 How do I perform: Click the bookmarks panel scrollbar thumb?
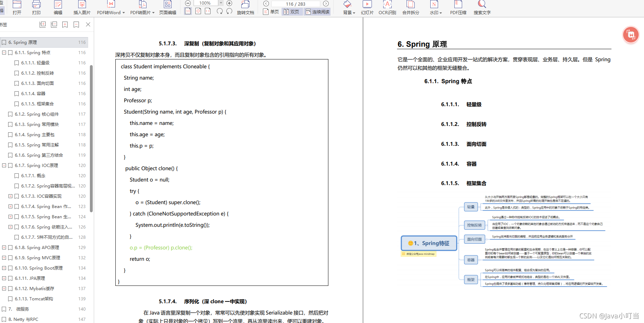click(x=91, y=139)
